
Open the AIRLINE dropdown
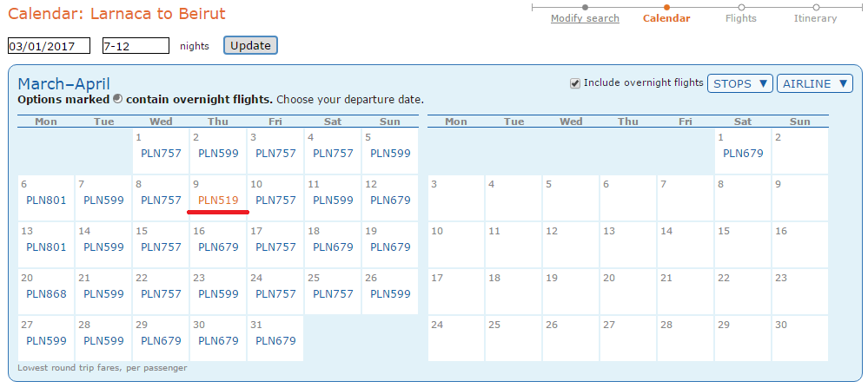click(815, 83)
